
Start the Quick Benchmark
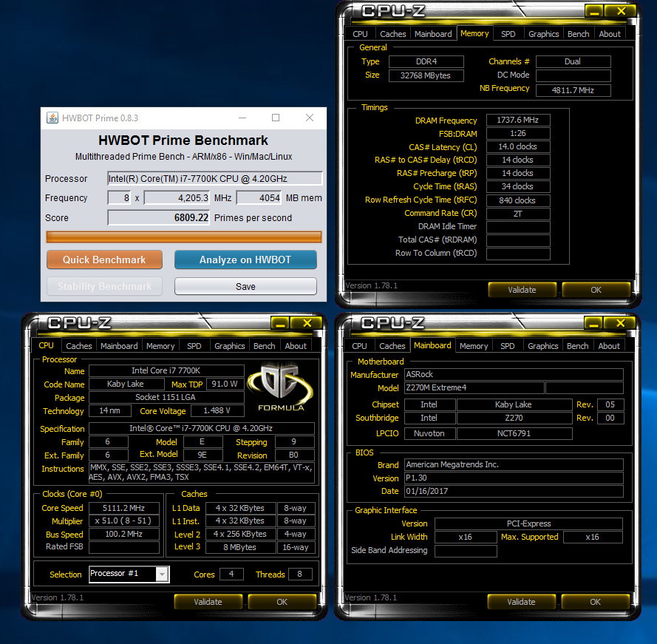[x=104, y=260]
